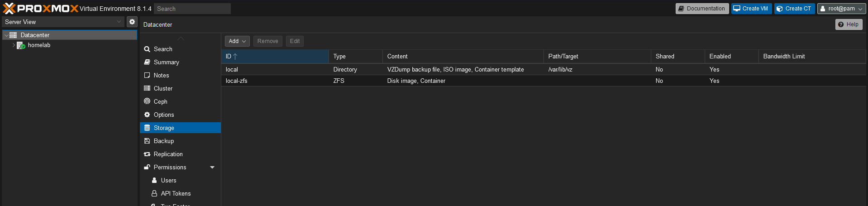This screenshot has height=206, width=868.
Task: Click the top Search input field
Action: tap(192, 9)
